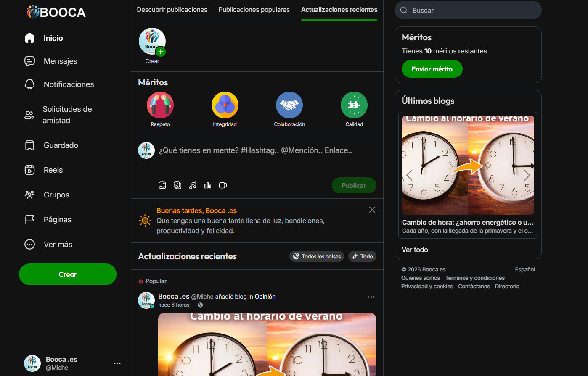
Task: Open the Todo feed filter dropdown
Action: coord(362,256)
